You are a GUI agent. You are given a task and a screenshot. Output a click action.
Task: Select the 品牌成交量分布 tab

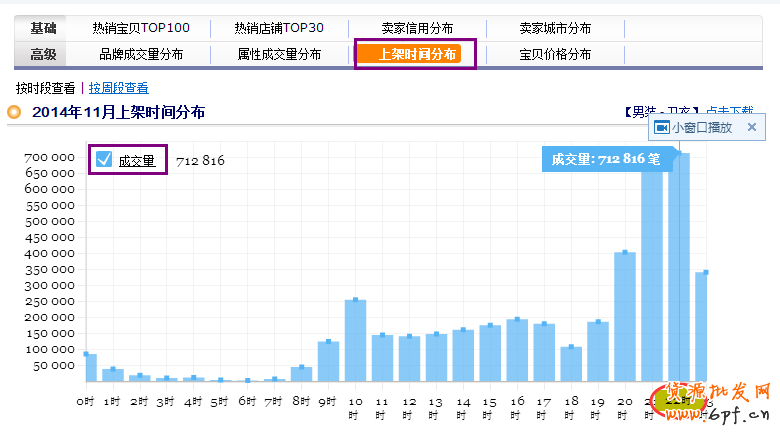141,54
